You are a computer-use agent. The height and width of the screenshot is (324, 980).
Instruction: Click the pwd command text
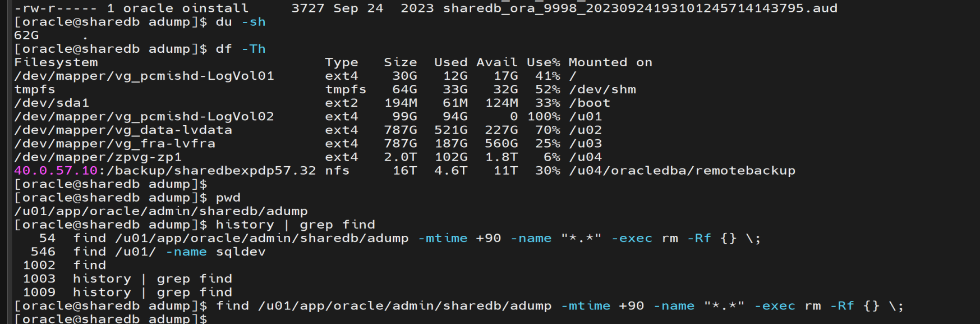pos(228,198)
